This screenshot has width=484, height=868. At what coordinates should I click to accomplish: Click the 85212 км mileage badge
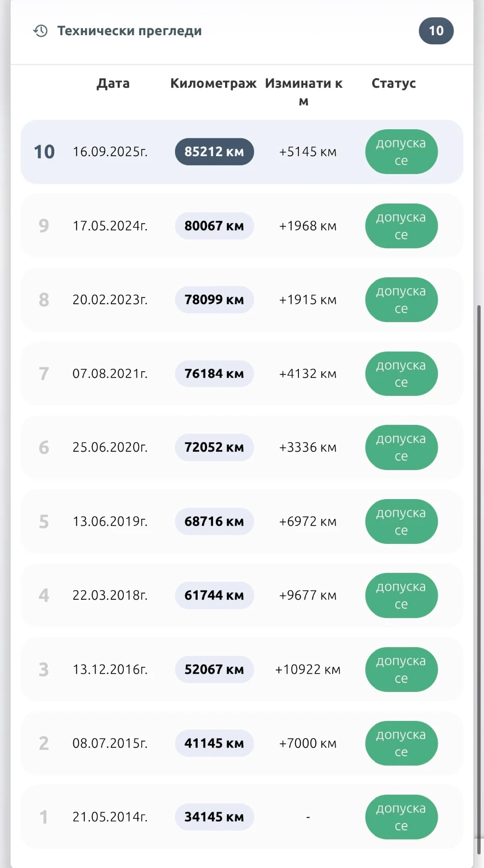tap(214, 152)
